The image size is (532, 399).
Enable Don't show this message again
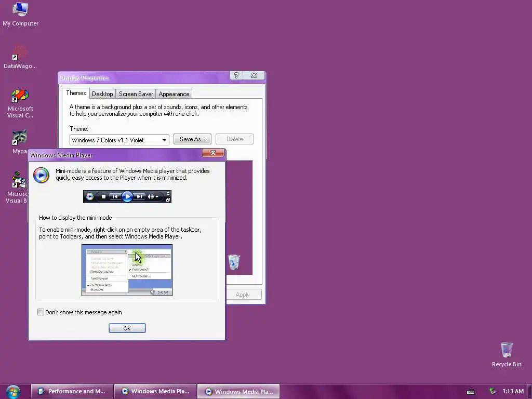(41, 312)
